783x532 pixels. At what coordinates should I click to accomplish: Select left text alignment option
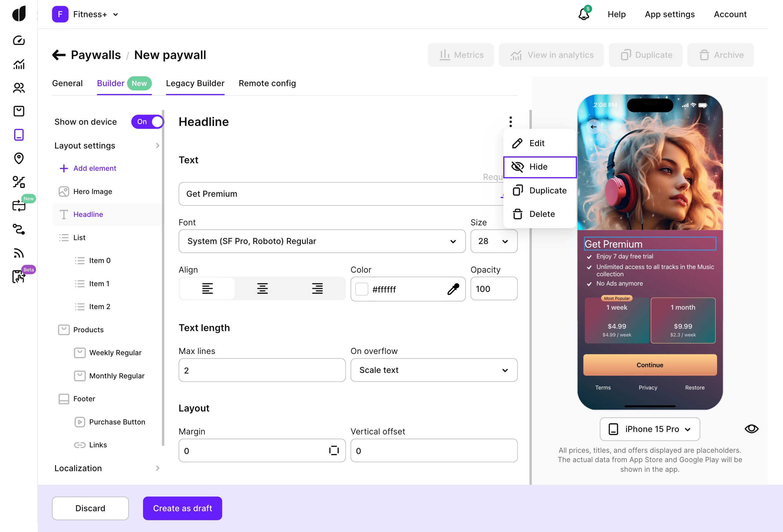207,289
